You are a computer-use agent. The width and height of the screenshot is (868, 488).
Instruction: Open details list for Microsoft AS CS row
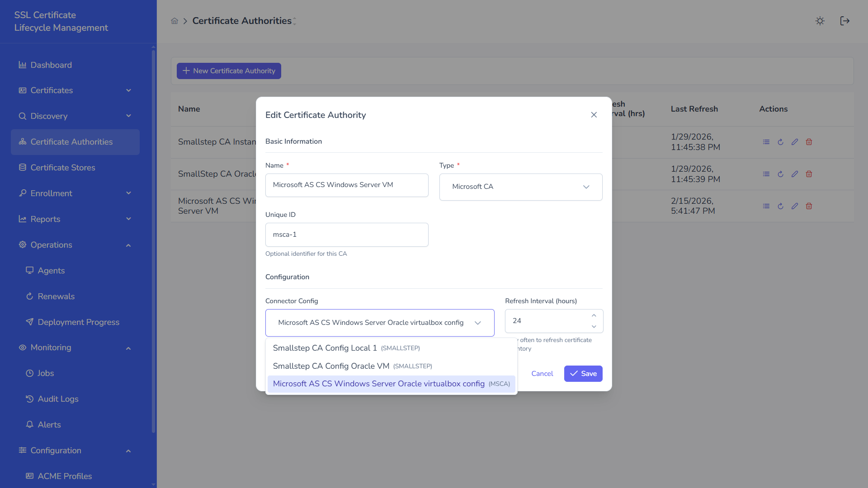pyautogui.click(x=766, y=206)
